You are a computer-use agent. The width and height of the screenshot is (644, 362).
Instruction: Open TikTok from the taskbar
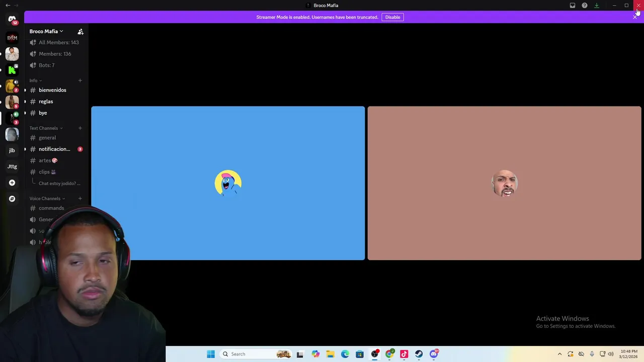point(404,354)
